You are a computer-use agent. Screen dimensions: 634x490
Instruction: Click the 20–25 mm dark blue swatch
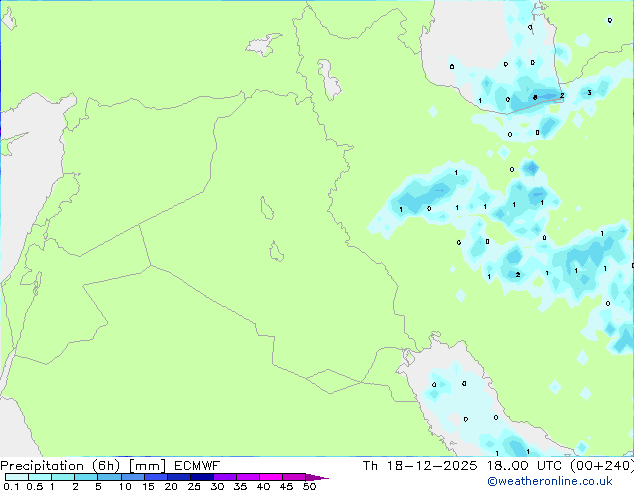click(x=179, y=477)
